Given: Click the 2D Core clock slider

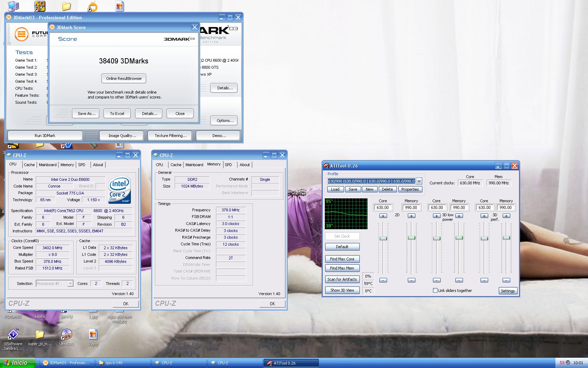Looking at the screenshot, I should coord(383,238).
